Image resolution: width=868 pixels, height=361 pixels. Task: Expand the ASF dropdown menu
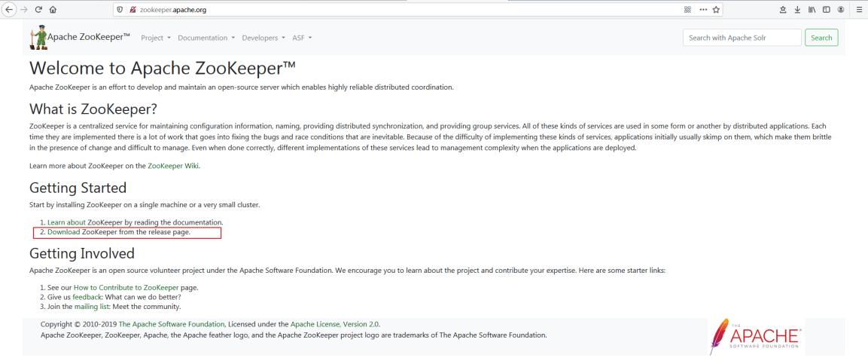pyautogui.click(x=302, y=38)
